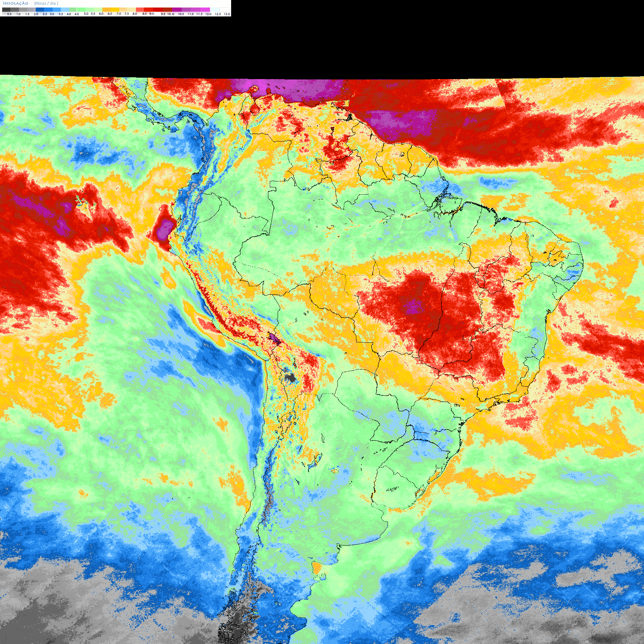Image resolution: width=644 pixels, height=644 pixels.
Task: Click the '2.0' legend value
Action: [36, 14]
